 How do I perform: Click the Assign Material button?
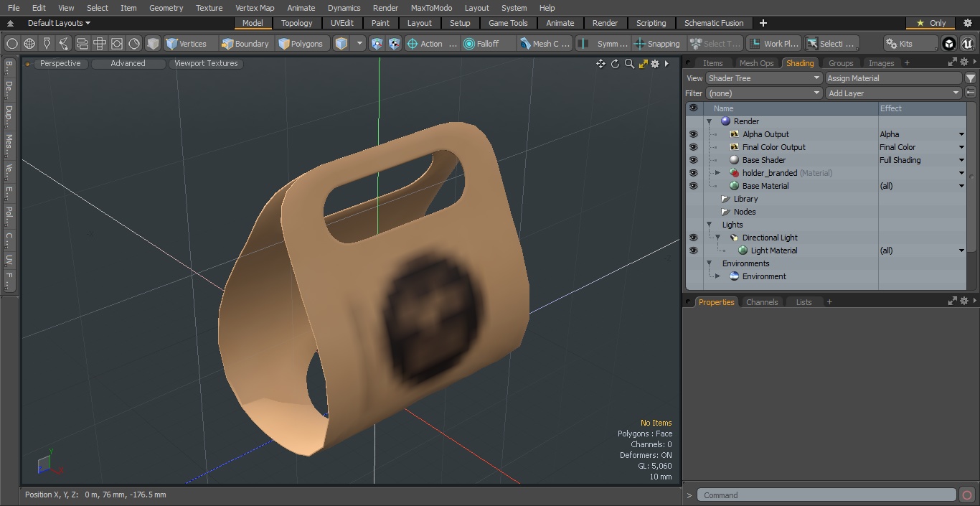893,78
